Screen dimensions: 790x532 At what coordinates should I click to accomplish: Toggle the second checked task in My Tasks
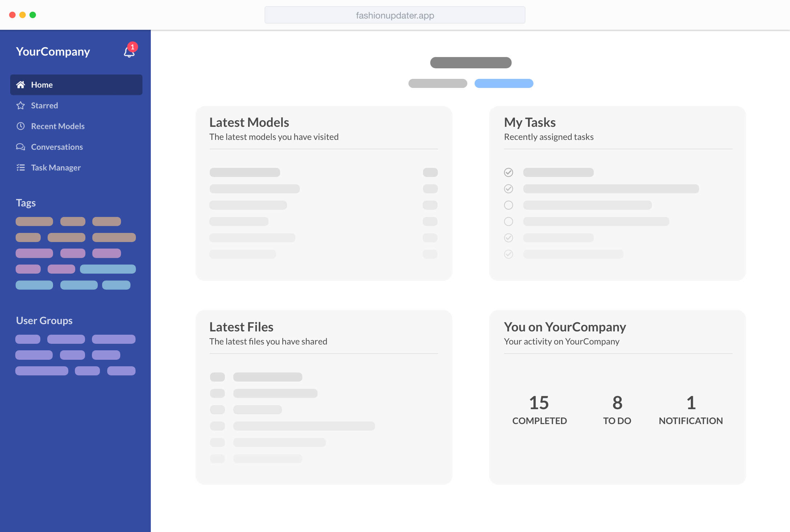click(x=508, y=189)
